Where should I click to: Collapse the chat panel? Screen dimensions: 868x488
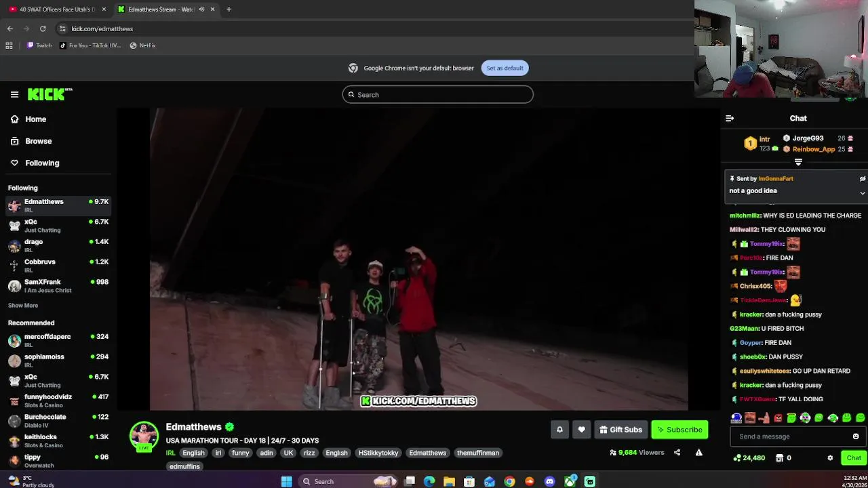click(x=730, y=119)
